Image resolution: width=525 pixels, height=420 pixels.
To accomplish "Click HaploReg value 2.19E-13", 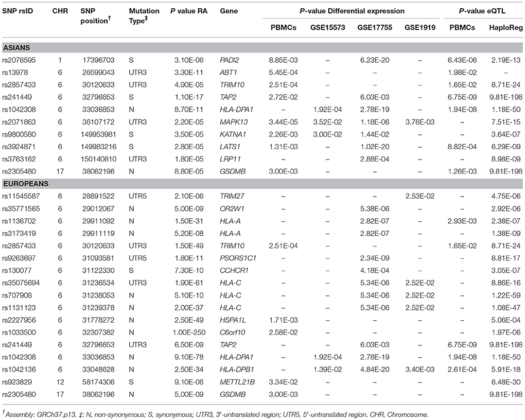I will tap(506, 60).
